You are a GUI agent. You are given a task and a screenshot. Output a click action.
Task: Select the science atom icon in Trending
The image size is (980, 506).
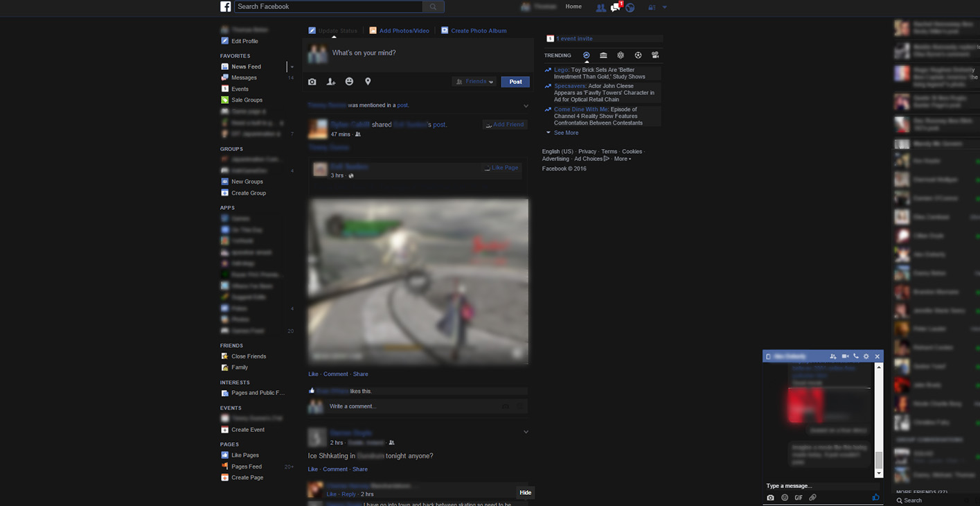(621, 55)
